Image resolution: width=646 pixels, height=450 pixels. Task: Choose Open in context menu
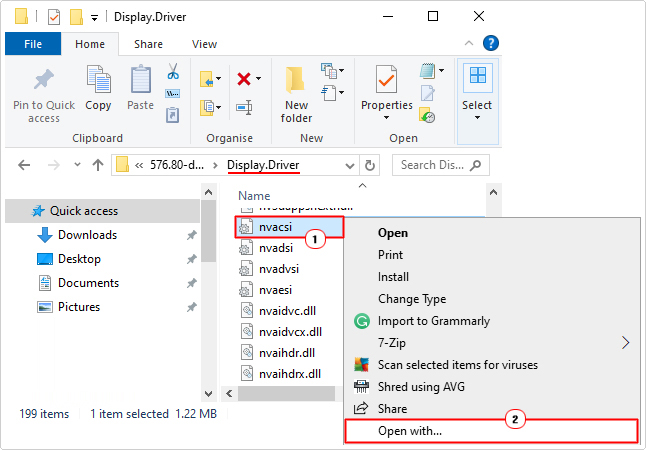[x=492, y=233]
